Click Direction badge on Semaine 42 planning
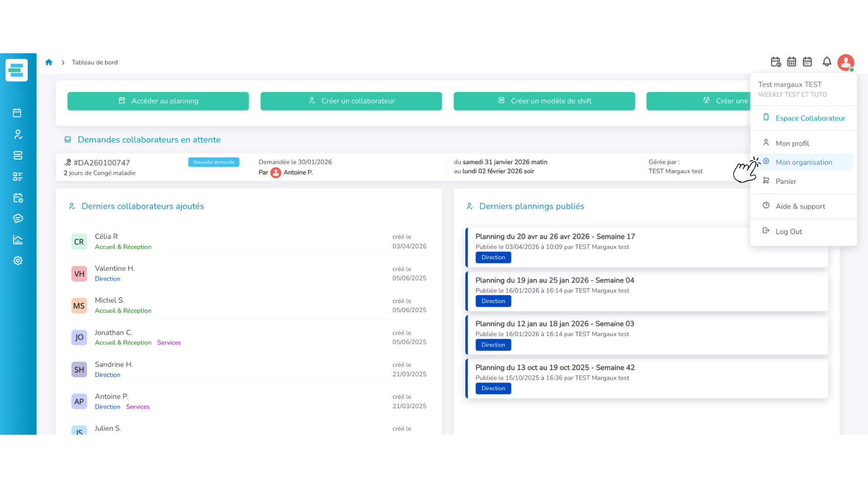 tap(493, 389)
